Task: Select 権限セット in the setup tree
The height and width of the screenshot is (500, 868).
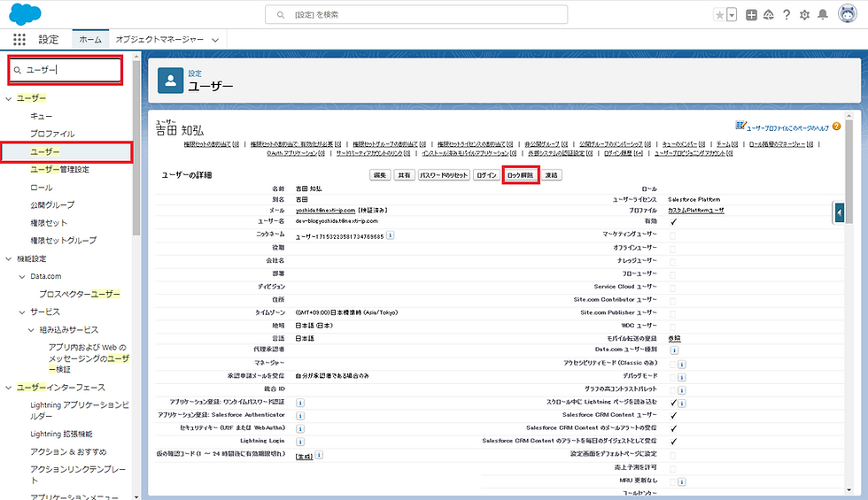Action: pyautogui.click(x=49, y=223)
